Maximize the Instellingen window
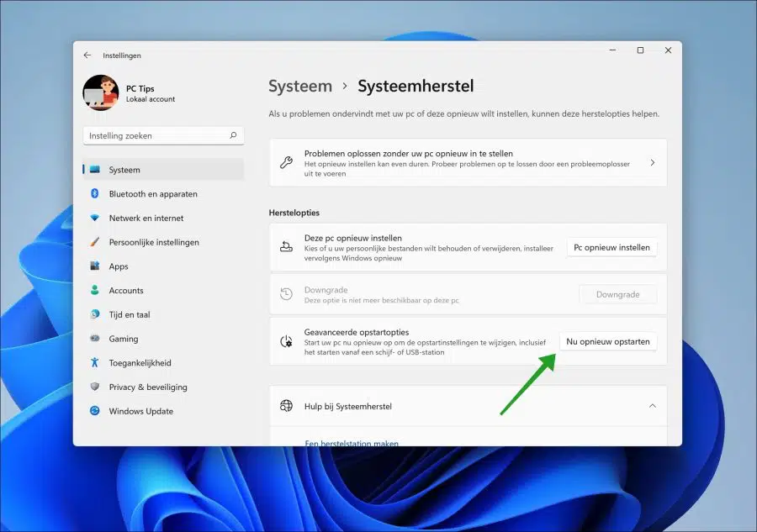The height and width of the screenshot is (532, 757). [640, 50]
